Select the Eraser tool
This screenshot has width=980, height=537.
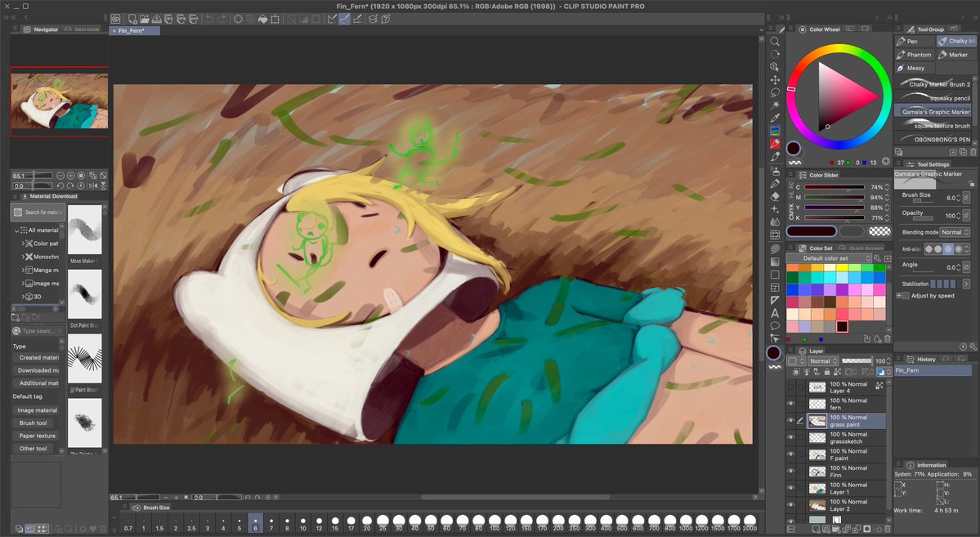[774, 196]
